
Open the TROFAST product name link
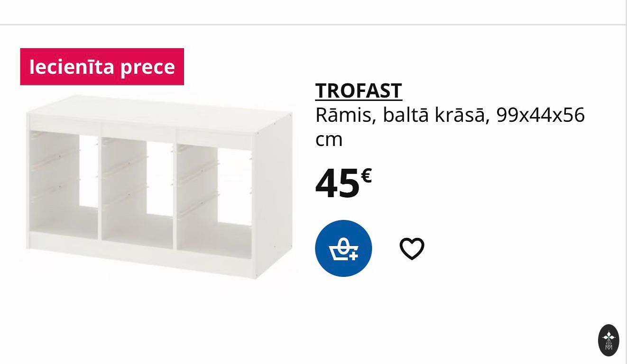tap(359, 91)
